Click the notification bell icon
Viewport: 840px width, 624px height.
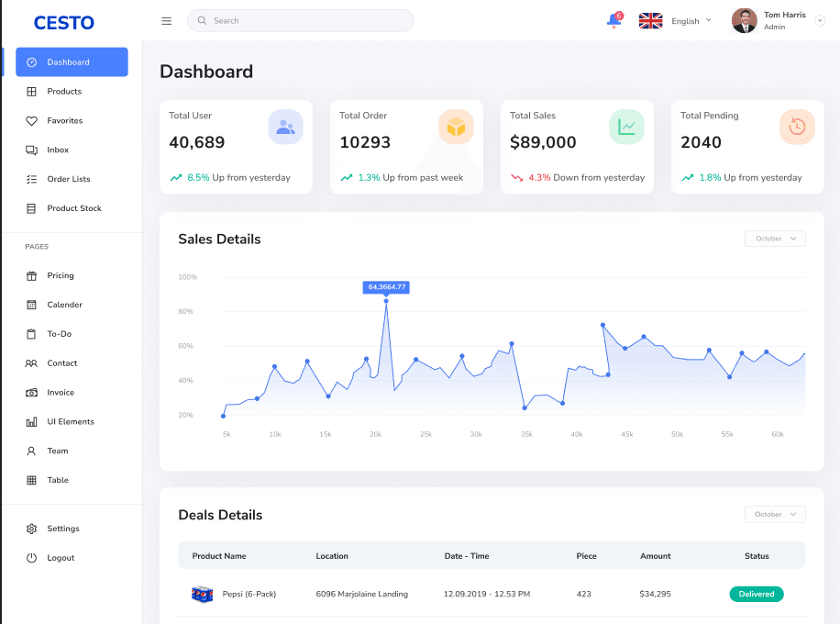coord(613,19)
